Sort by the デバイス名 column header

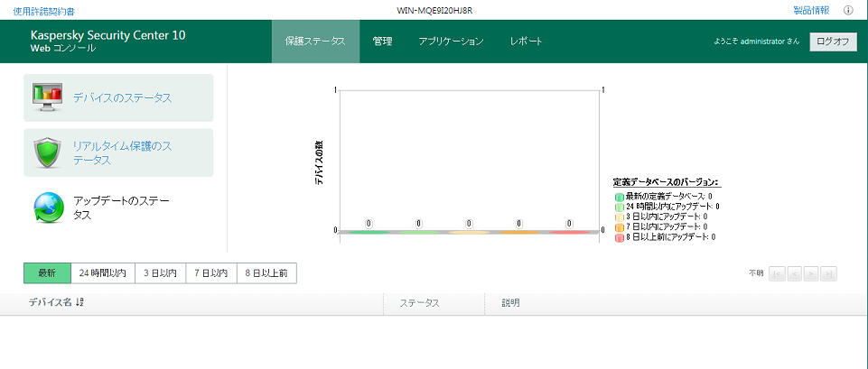click(51, 302)
